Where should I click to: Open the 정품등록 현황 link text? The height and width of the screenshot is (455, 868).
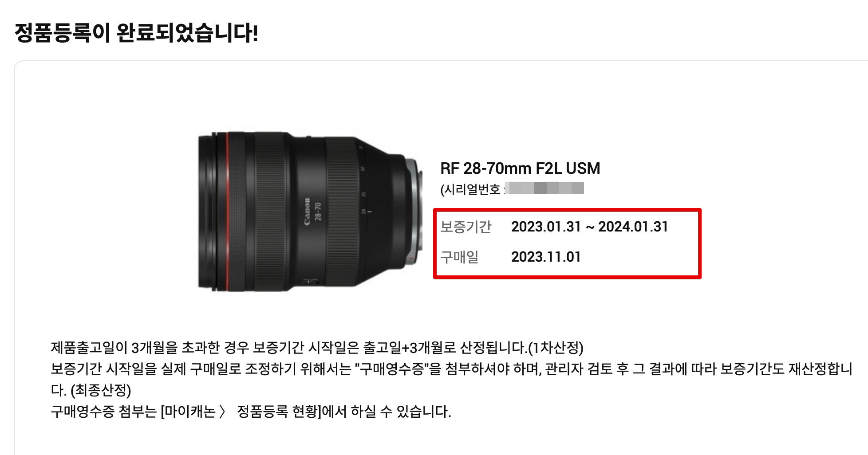[x=276, y=412]
